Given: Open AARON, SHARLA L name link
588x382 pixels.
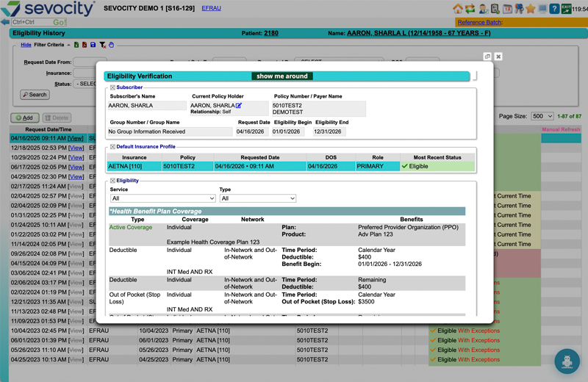Looking at the screenshot, I should [418, 33].
